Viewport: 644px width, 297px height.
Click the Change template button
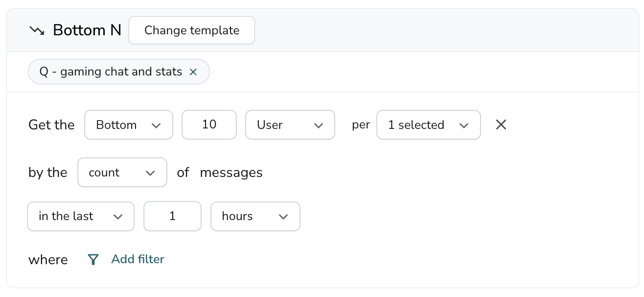(x=191, y=30)
